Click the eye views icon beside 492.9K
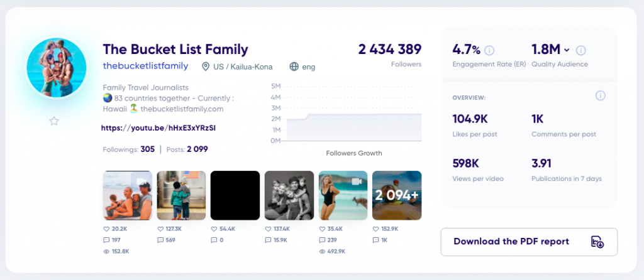The height and width of the screenshot is (280, 644). click(322, 251)
